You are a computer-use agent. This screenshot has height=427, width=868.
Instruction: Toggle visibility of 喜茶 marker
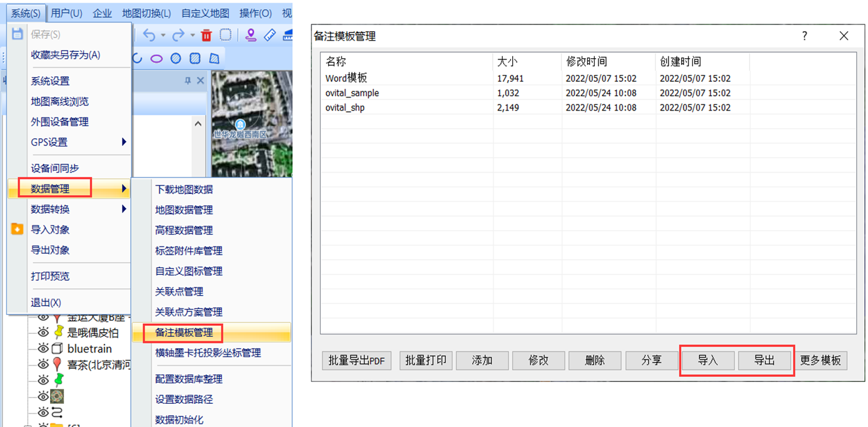click(43, 364)
